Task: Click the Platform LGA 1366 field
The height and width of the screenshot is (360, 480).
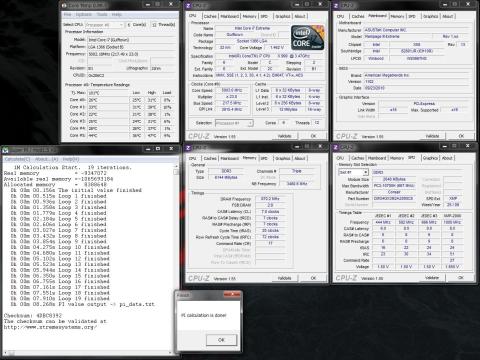Action: coord(130,47)
